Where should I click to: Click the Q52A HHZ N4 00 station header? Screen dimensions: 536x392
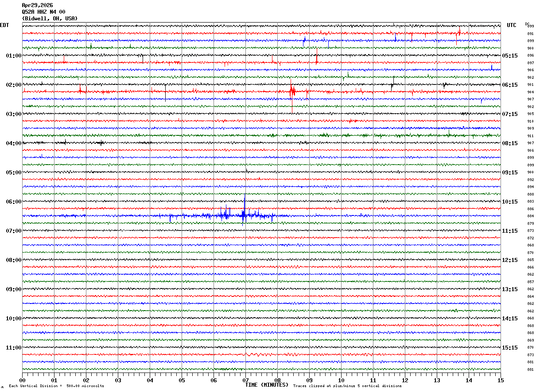[43, 12]
